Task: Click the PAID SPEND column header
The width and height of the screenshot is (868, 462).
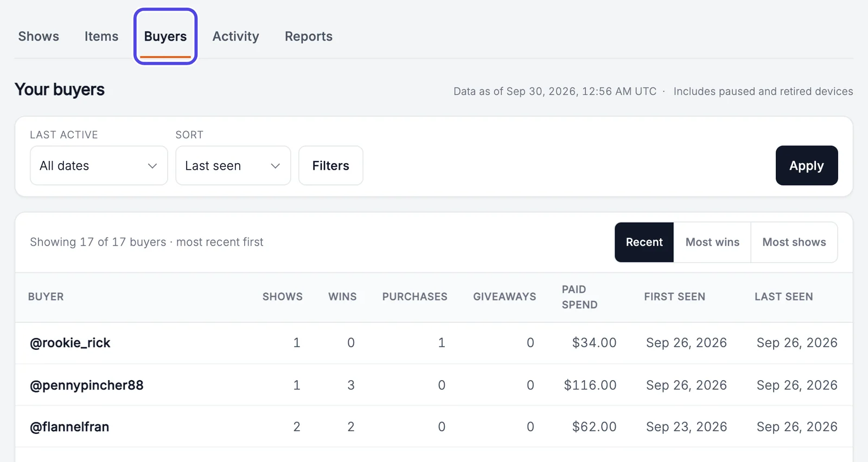Action: 579,297
